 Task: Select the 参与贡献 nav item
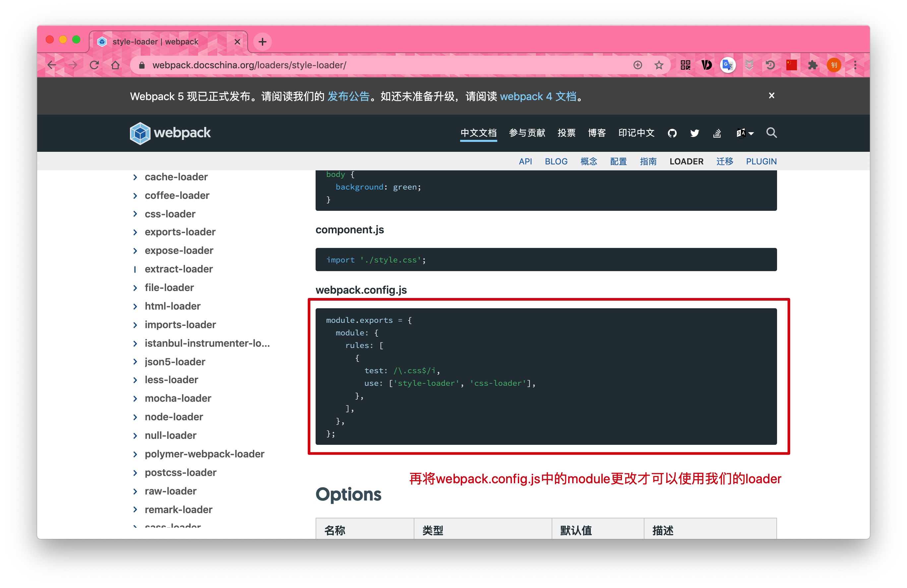527,133
